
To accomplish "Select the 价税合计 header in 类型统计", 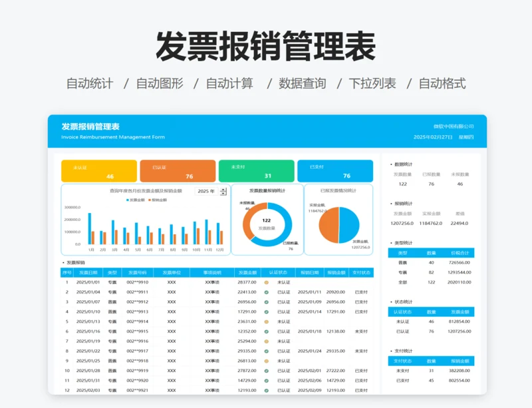I will coord(460,253).
